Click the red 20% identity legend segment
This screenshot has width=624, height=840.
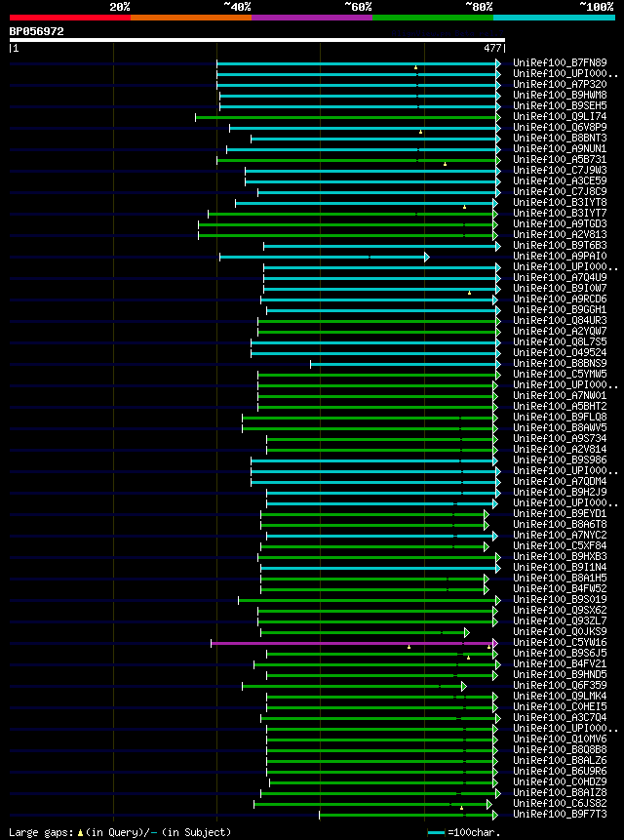pyautogui.click(x=70, y=18)
